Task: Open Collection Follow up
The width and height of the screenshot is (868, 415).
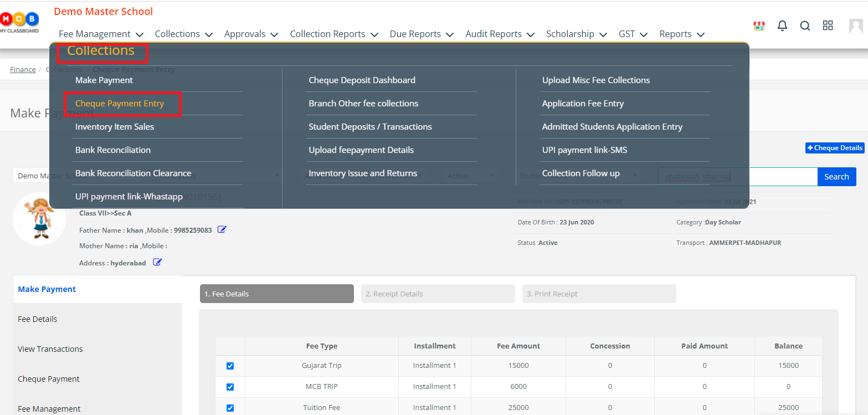Action: pyautogui.click(x=581, y=173)
